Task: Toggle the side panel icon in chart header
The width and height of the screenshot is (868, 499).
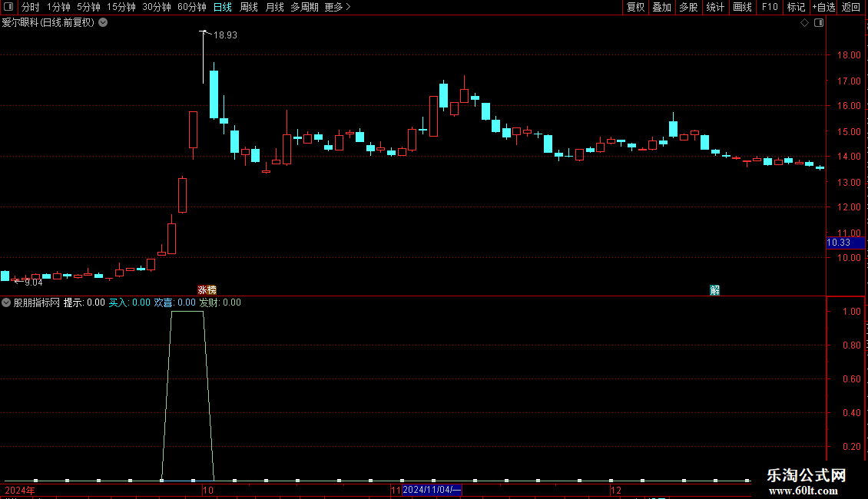Action: click(819, 23)
